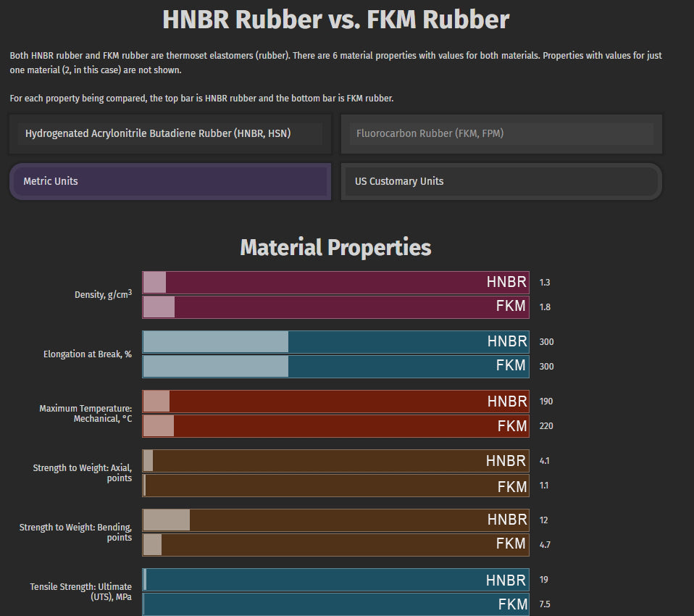Pick the FKM axial strength-to-weight bar

pyautogui.click(x=335, y=485)
